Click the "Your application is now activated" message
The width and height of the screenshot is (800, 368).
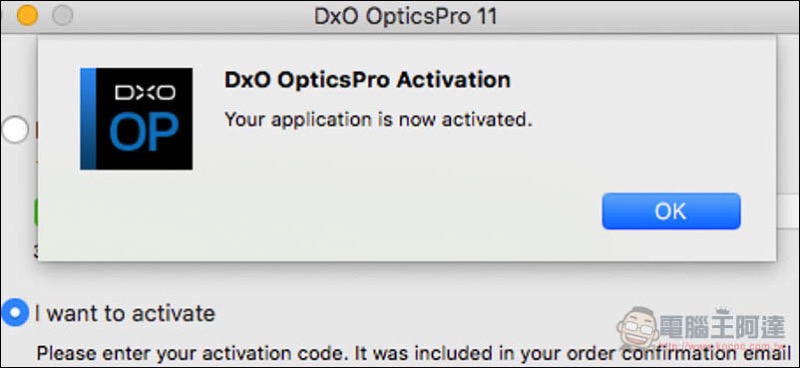click(379, 120)
